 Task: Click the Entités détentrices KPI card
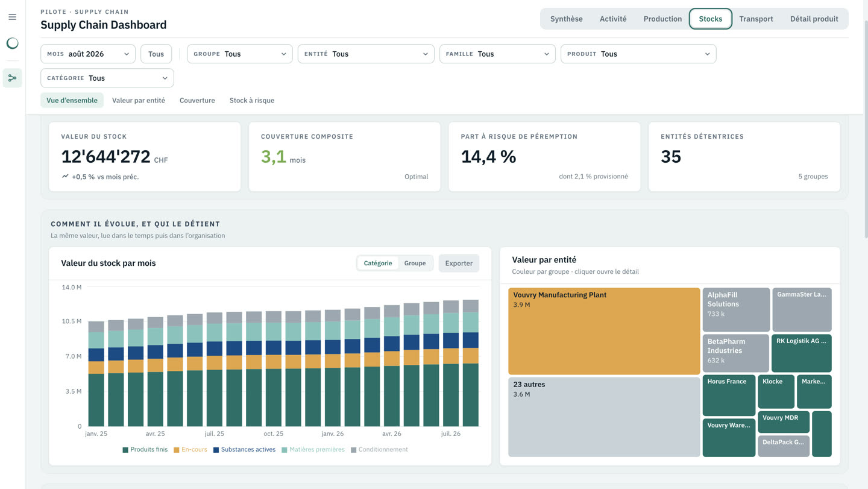click(744, 157)
